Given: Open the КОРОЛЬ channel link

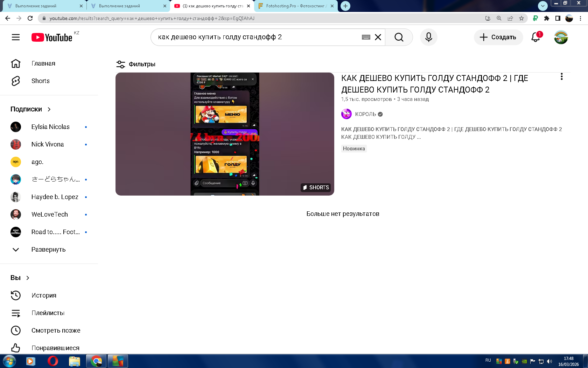Looking at the screenshot, I should pyautogui.click(x=365, y=114).
